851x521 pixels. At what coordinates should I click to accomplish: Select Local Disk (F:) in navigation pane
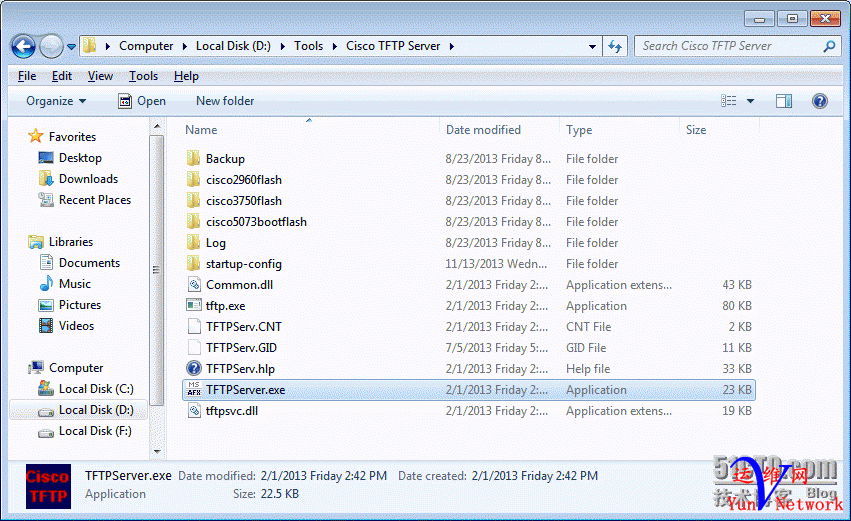(95, 431)
